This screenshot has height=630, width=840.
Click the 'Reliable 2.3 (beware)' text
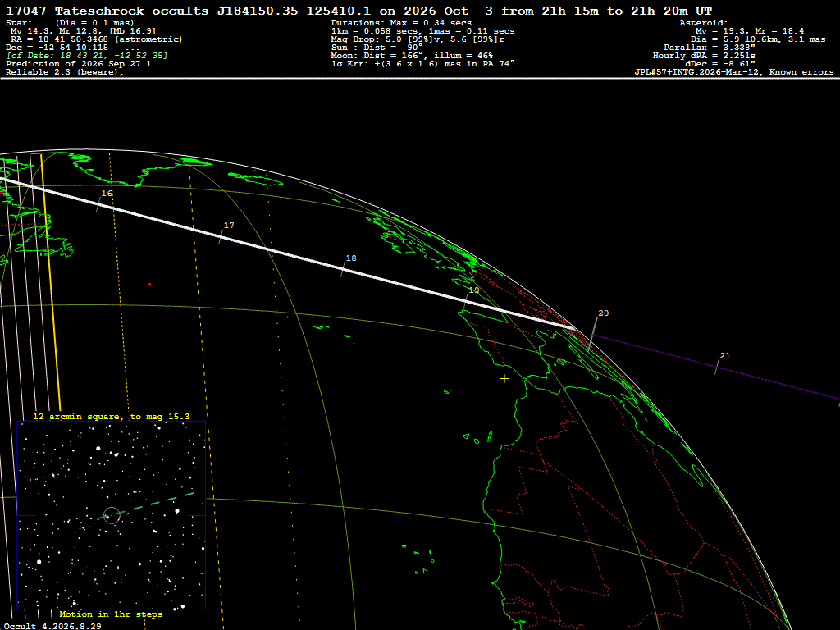64,72
